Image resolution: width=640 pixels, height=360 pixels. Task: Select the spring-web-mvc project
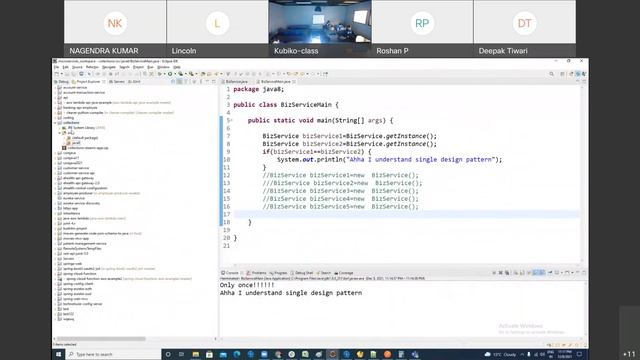(76, 299)
